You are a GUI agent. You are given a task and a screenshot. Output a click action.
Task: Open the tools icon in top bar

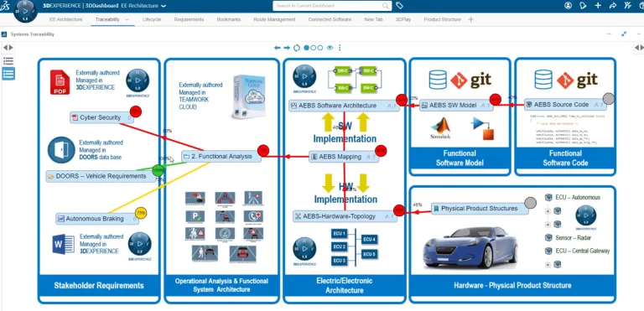(627, 5)
